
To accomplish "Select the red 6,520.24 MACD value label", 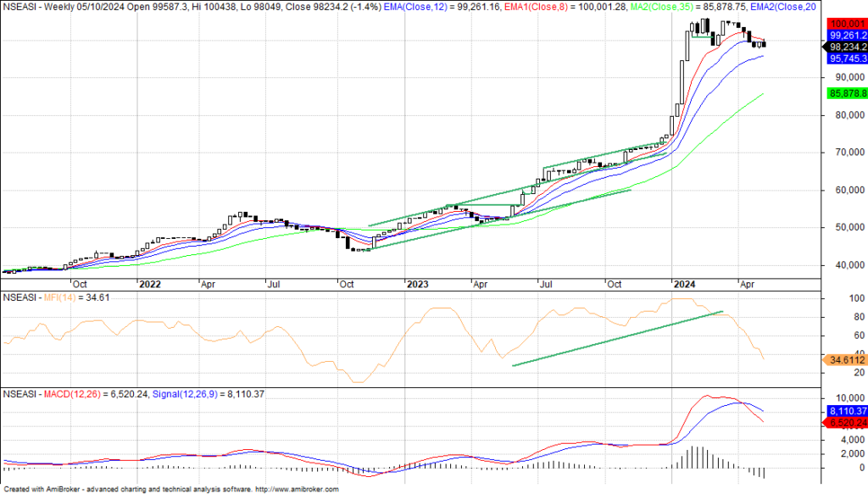I will 844,422.
